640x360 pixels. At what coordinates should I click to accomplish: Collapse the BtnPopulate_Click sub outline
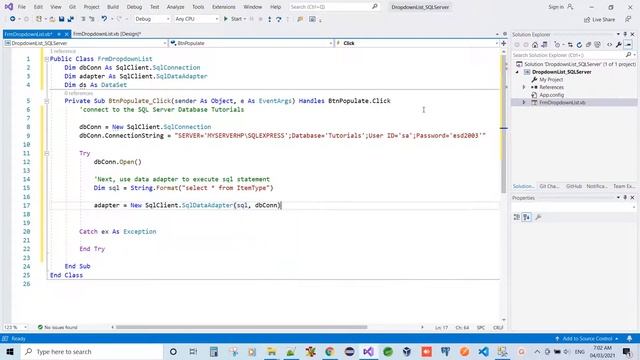(x=47, y=101)
